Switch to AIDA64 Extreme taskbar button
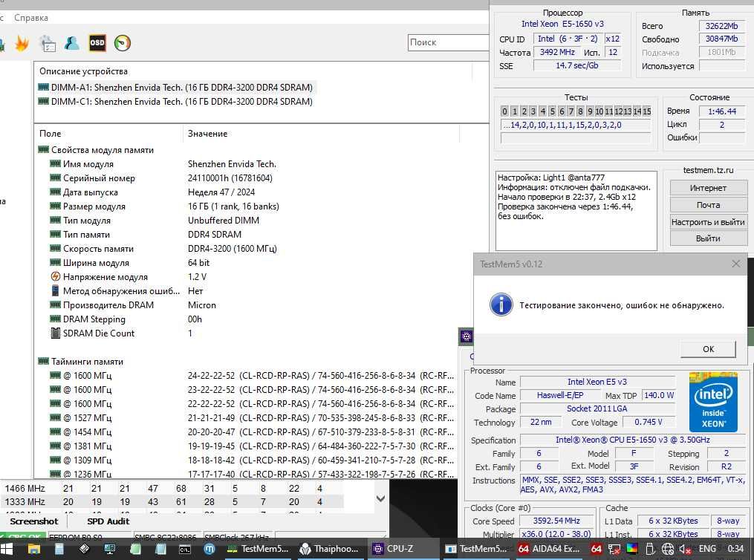Screen dimensions: 754x560 (549, 549)
